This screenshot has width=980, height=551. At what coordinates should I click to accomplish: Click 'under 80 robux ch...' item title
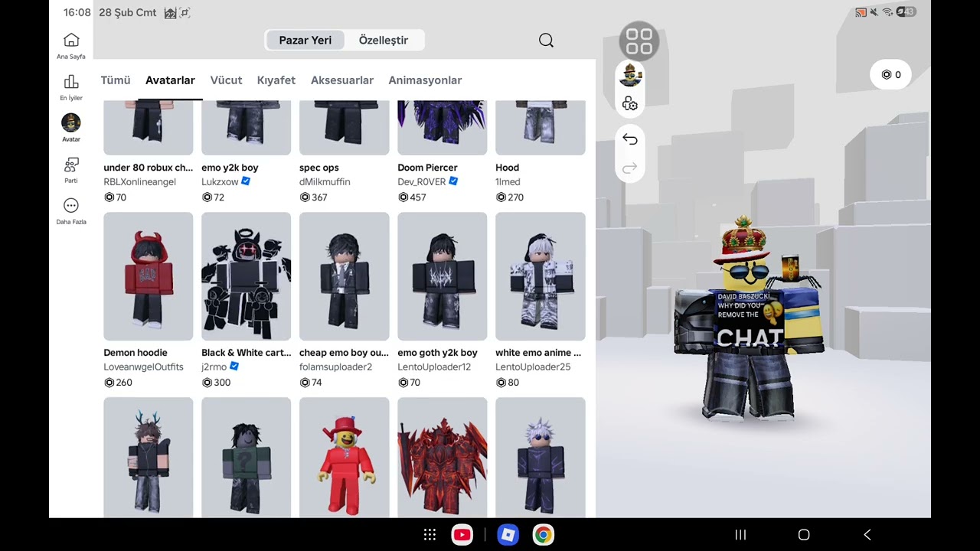coord(149,168)
